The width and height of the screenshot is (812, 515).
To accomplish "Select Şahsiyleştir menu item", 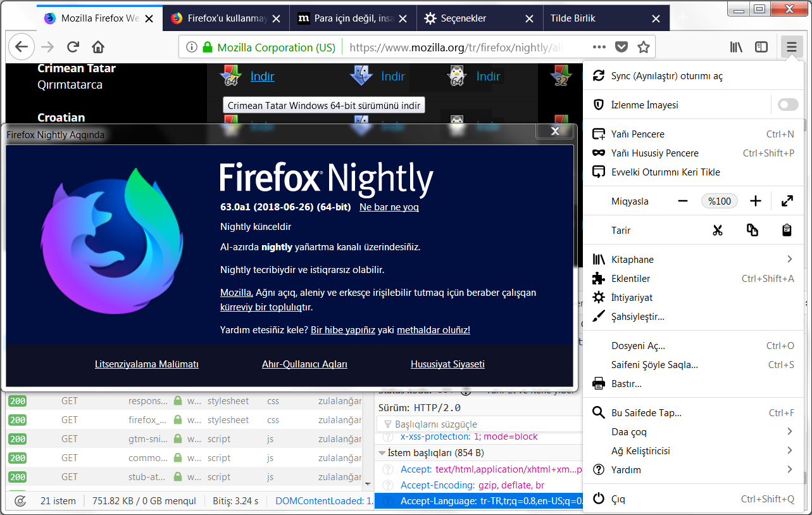I will tap(694, 317).
